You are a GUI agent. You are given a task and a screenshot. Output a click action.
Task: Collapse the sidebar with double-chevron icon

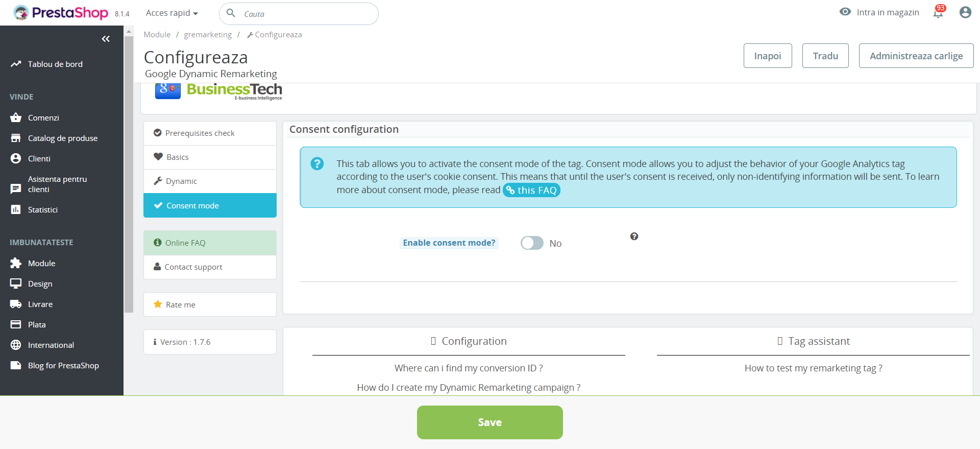106,39
